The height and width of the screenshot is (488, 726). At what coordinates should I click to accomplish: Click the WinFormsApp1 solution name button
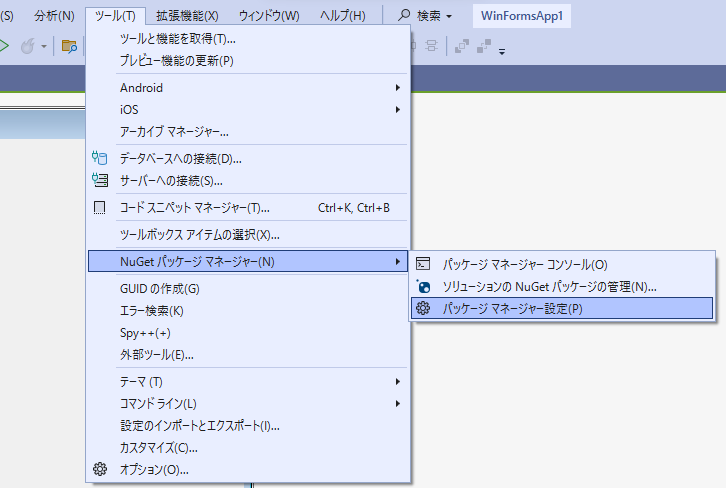(521, 16)
